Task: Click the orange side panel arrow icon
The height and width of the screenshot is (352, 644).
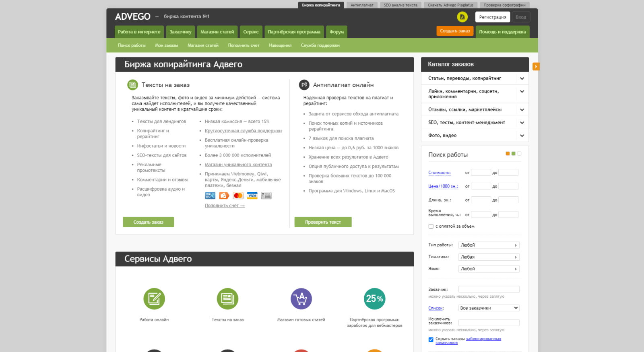Action: pos(536,66)
